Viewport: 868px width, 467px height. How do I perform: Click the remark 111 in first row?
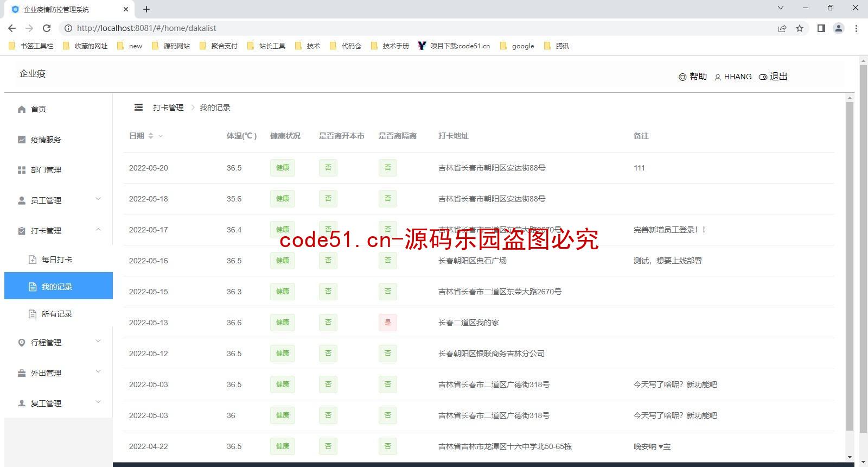pos(639,168)
